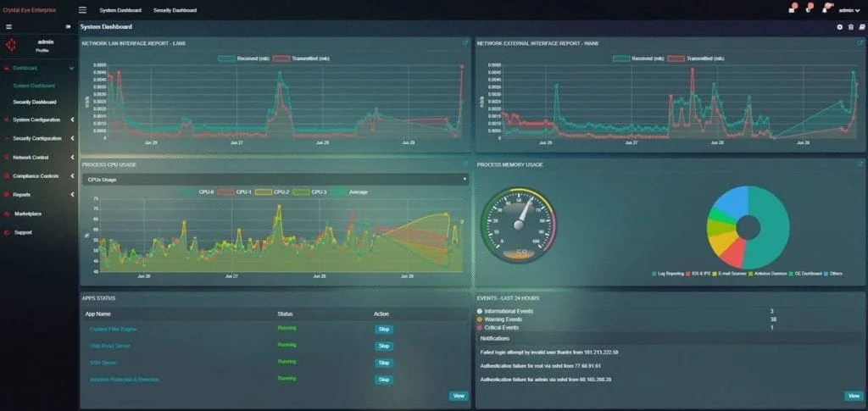Stop the Content Filter Engine app
The width and height of the screenshot is (868, 411).
point(383,329)
